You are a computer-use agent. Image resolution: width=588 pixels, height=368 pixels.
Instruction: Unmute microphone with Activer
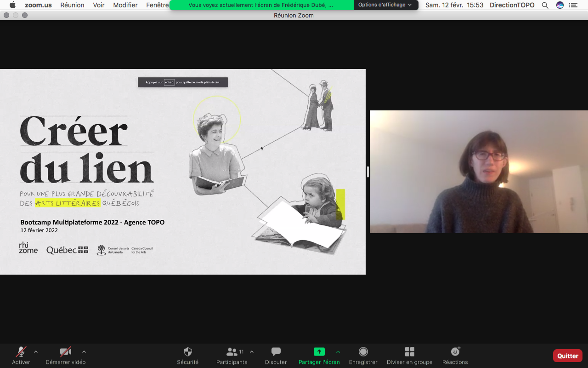21,352
